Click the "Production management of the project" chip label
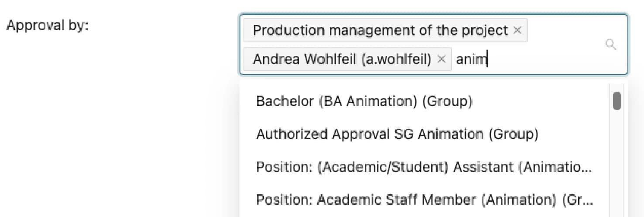Viewport: 644px width, 217px height. (380, 31)
